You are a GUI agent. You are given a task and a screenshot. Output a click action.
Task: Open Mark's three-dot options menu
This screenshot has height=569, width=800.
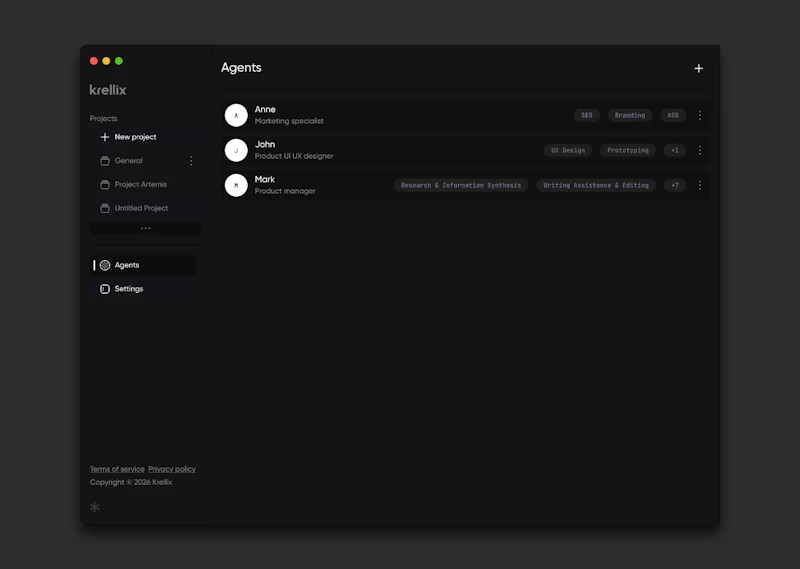click(700, 185)
